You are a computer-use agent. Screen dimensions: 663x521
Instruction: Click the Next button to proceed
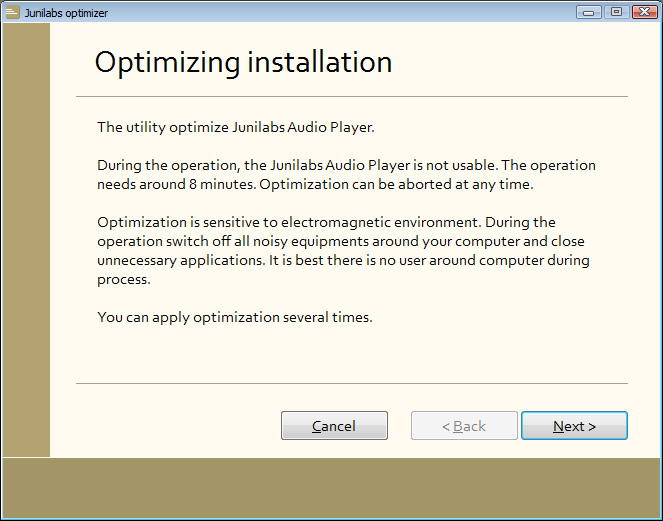[574, 425]
